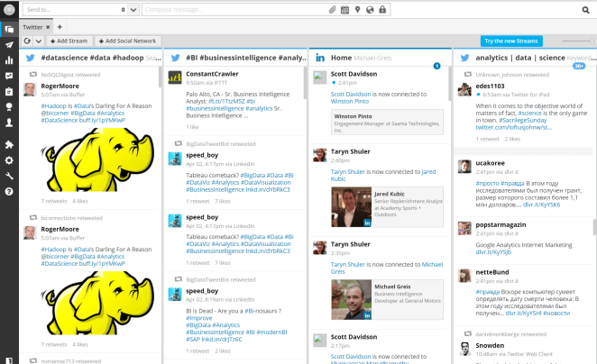Click the owl profile avatar at top of sidebar
The image size is (597, 364).
[x=9, y=10]
